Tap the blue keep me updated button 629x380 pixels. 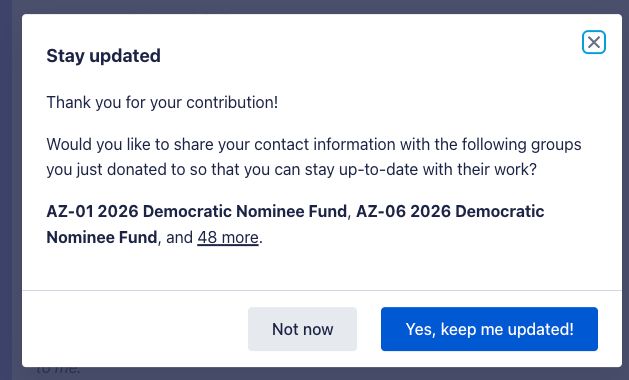[489, 329]
